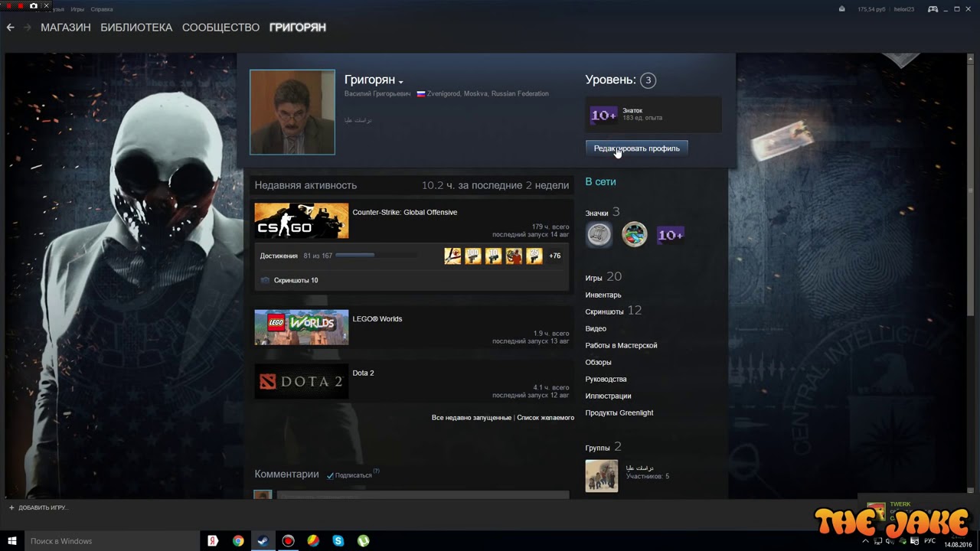View third achievement icon in CS:GO row
Screen dimensions: 980x551
(x=493, y=256)
